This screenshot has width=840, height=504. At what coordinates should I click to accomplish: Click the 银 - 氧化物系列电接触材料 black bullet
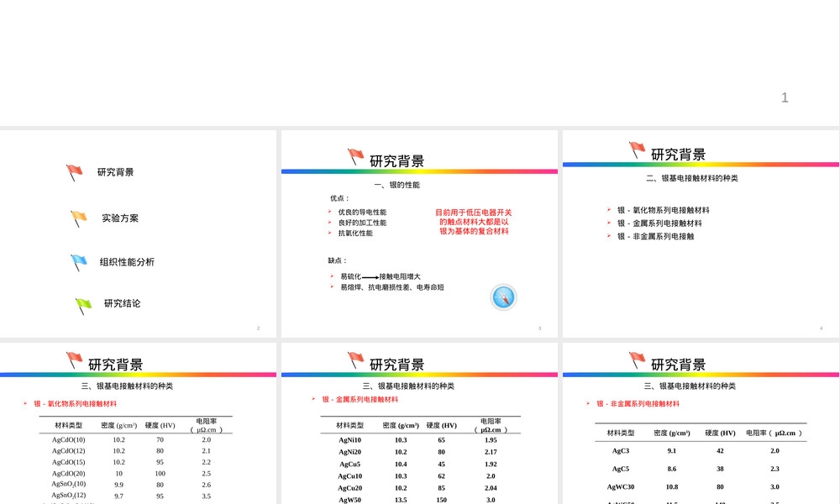(664, 211)
